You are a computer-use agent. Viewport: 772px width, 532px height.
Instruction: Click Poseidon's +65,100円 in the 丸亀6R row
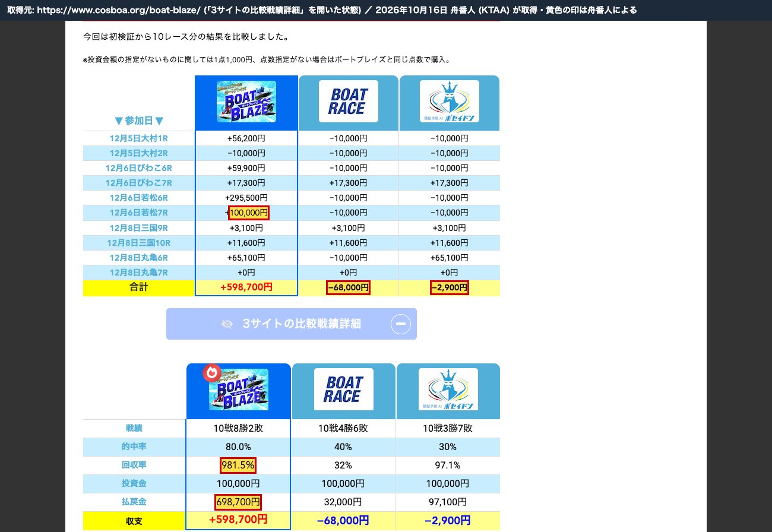coord(450,258)
